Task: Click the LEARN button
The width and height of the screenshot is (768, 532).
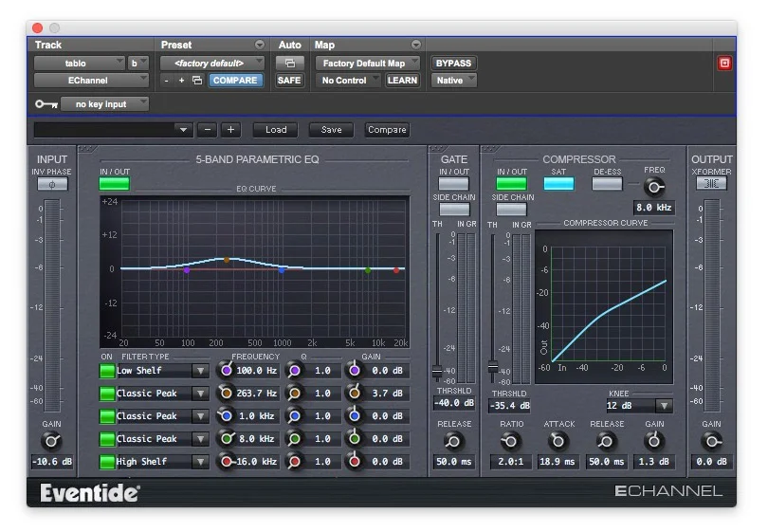Action: point(402,81)
